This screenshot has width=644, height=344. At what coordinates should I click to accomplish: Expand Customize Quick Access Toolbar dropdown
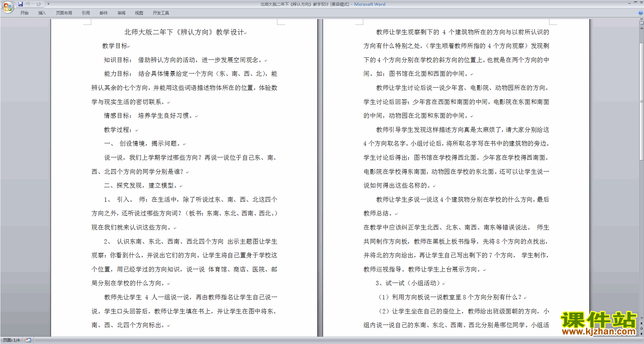click(49, 4)
